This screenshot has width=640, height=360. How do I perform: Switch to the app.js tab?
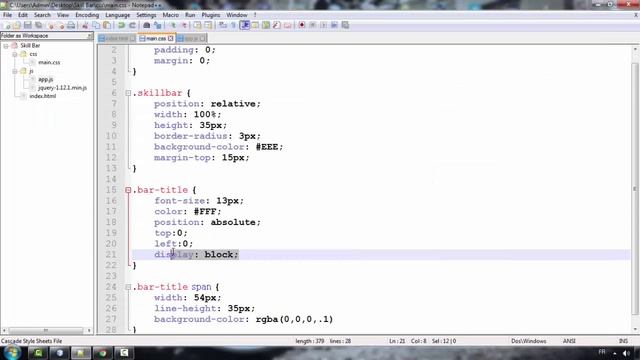pyautogui.click(x=191, y=38)
